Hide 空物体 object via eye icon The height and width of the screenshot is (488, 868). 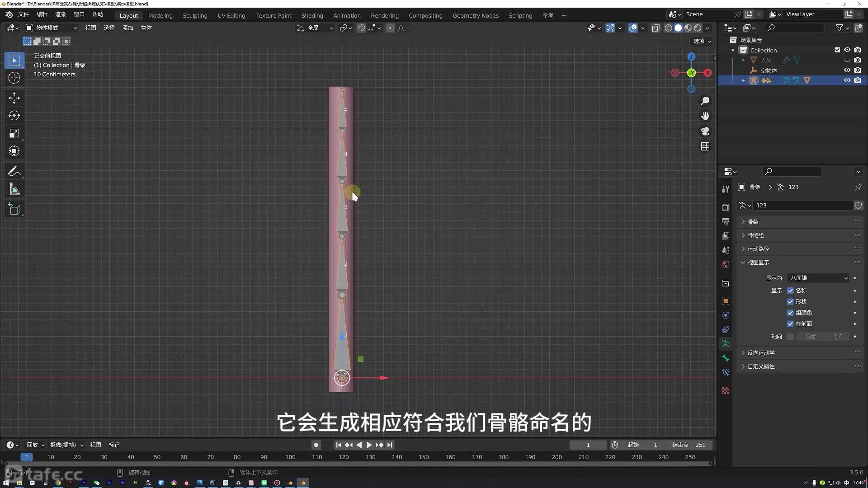847,70
